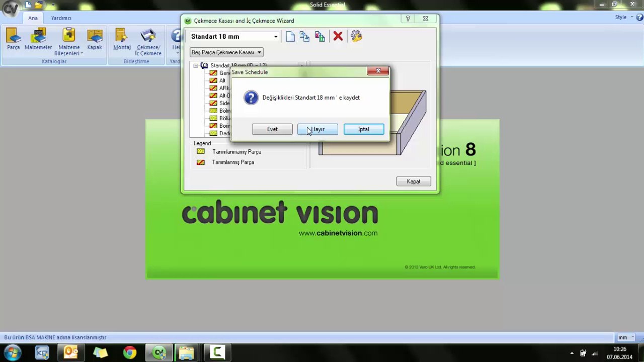Click the Windows Start button
This screenshot has height=362, width=644.
[x=12, y=352]
